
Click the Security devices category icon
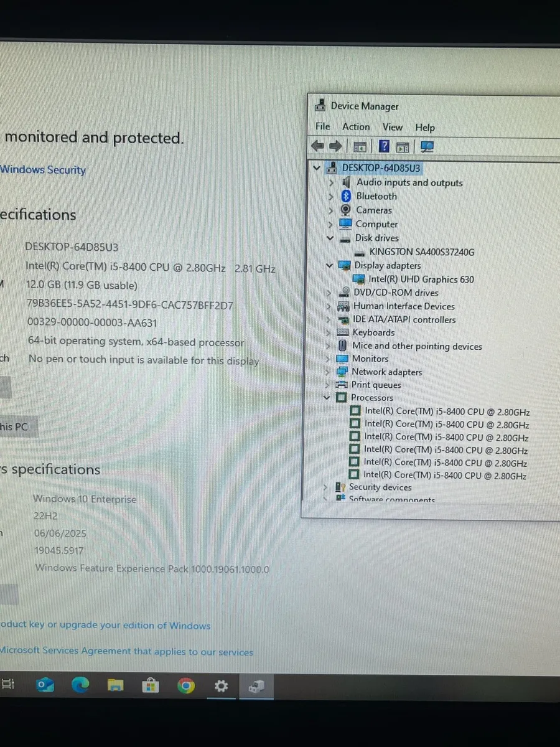pos(340,487)
